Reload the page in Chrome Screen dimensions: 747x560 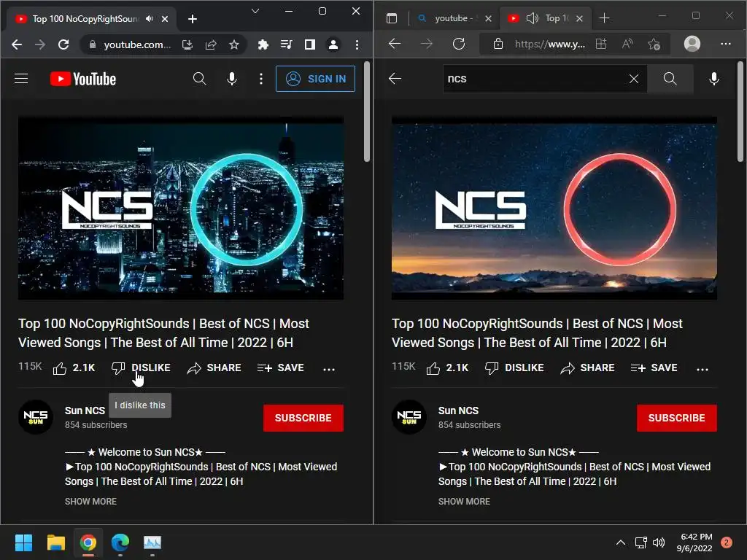[x=63, y=44]
